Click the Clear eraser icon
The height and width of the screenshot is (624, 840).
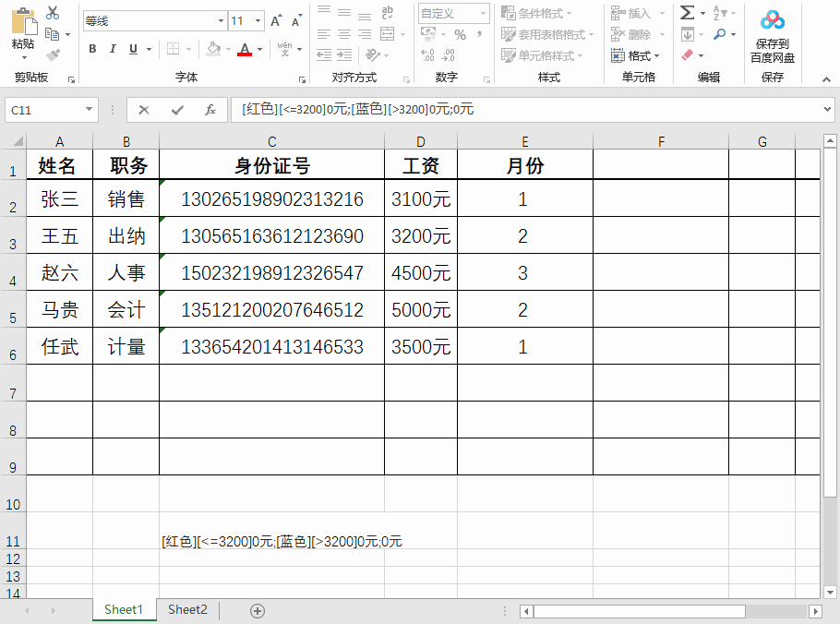[688, 55]
